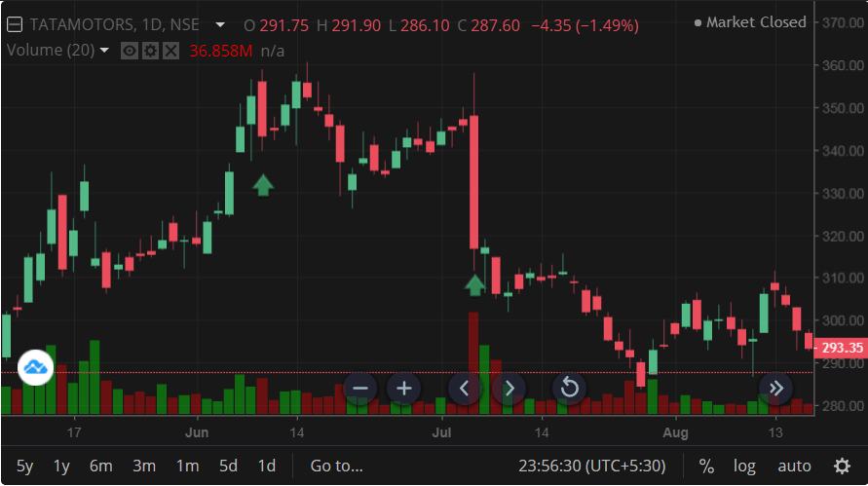Image resolution: width=868 pixels, height=486 pixels.
Task: Open the Go to... date dialog
Action: tap(336, 467)
